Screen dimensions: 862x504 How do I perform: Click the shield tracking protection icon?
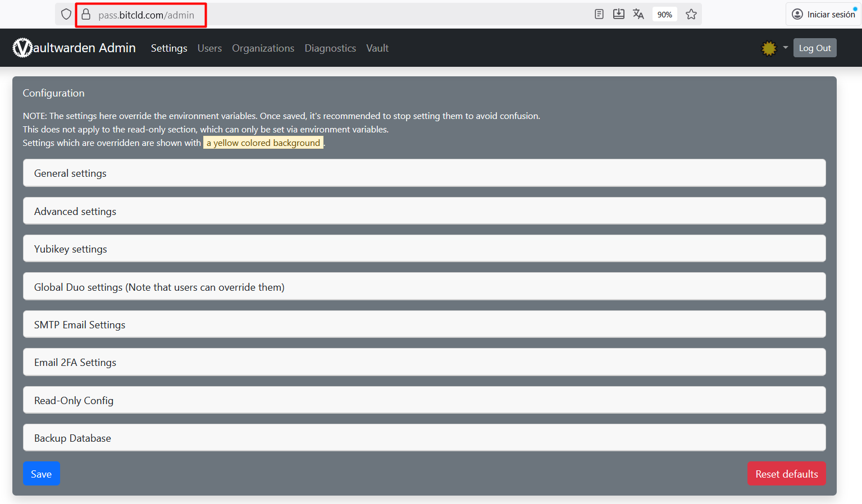[66, 15]
